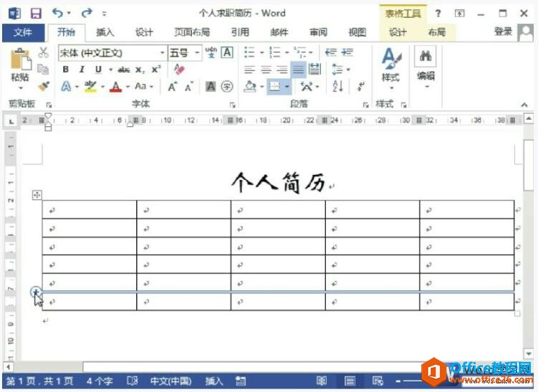The image size is (538, 392).
Task: Toggle Bold formatting
Action: pos(65,70)
